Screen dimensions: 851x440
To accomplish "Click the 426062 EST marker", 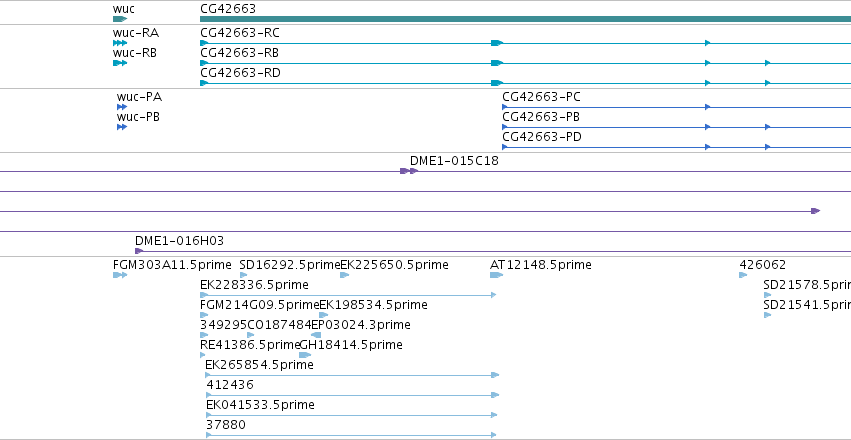I will tap(743, 275).
